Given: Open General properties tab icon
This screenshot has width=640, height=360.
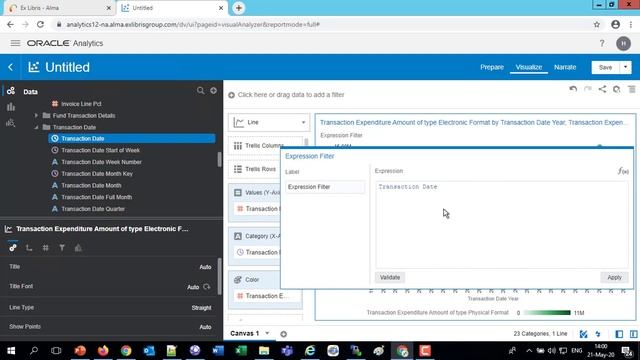Looking at the screenshot, I should click(x=13, y=247).
